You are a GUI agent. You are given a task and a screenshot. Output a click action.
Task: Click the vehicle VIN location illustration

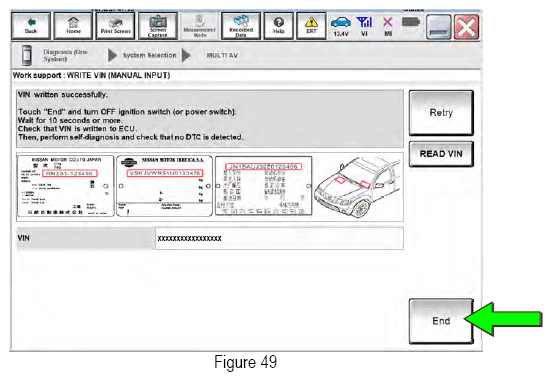pyautogui.click(x=357, y=187)
